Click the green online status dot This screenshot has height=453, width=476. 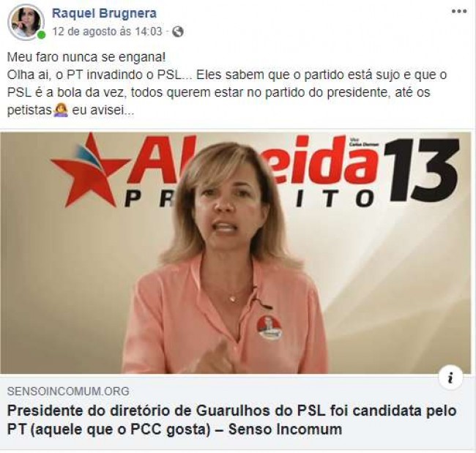(42, 35)
